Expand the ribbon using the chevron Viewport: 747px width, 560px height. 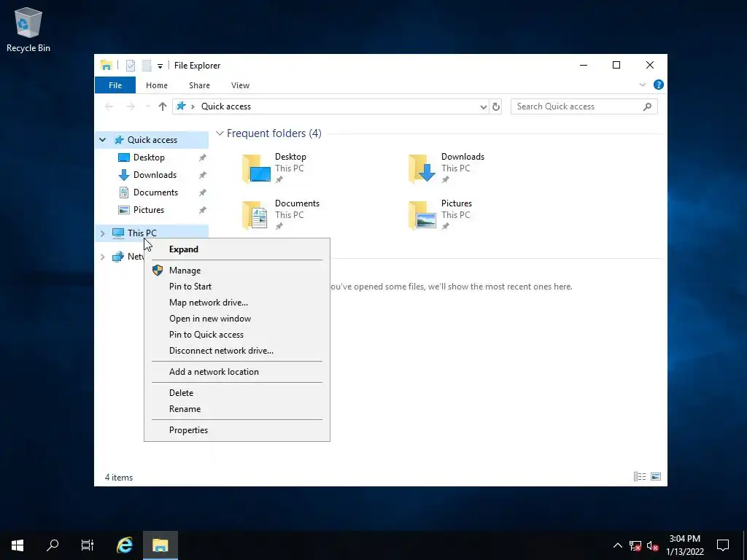pyautogui.click(x=642, y=85)
